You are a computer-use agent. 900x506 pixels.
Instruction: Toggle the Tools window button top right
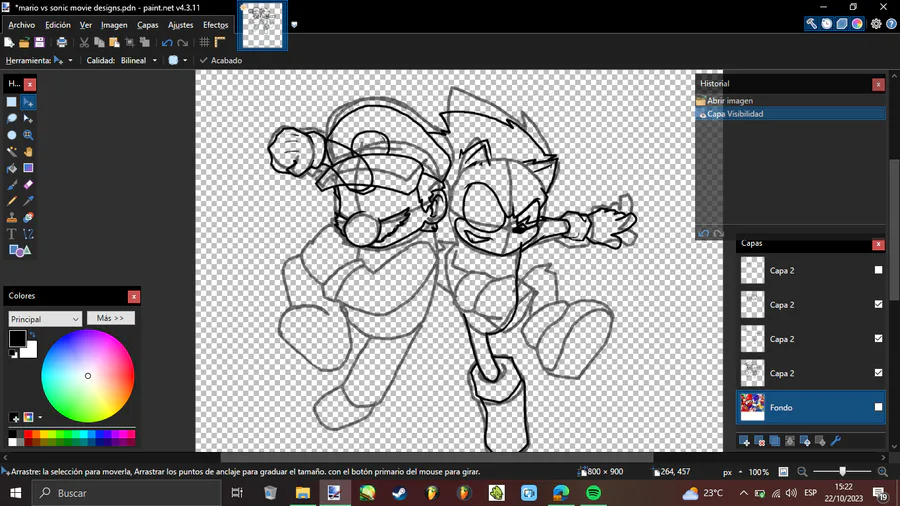pyautogui.click(x=811, y=24)
